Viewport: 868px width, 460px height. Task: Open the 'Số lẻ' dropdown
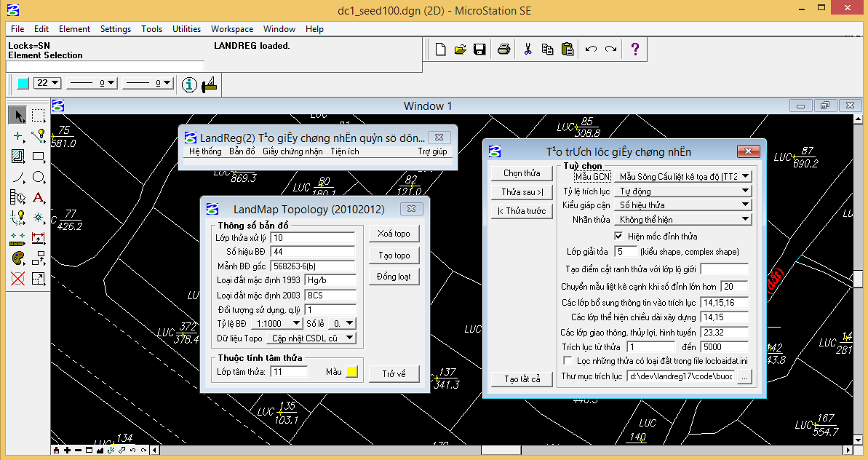(342, 323)
